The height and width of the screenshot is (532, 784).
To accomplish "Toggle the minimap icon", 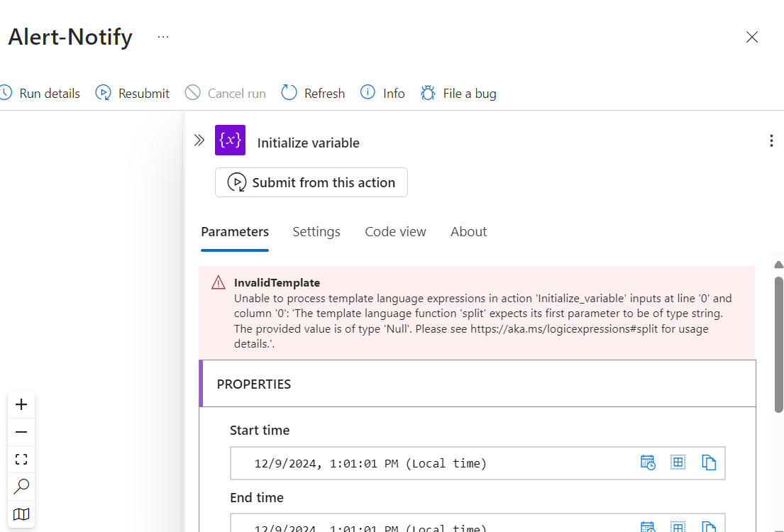I will (x=21, y=514).
